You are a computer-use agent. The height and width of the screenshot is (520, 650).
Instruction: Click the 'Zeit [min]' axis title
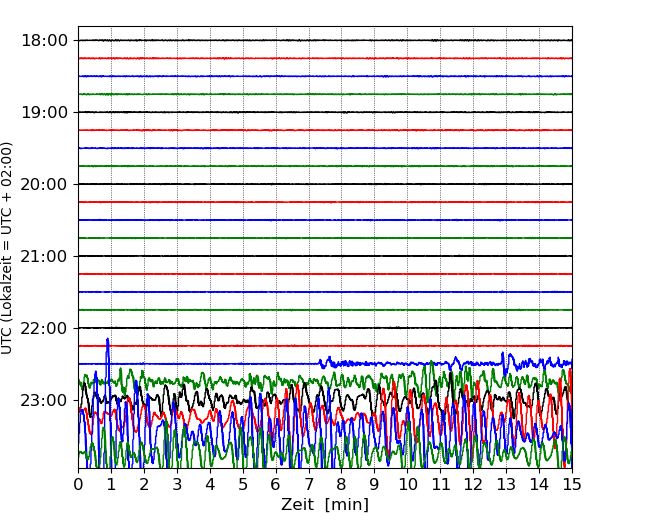pos(325,505)
